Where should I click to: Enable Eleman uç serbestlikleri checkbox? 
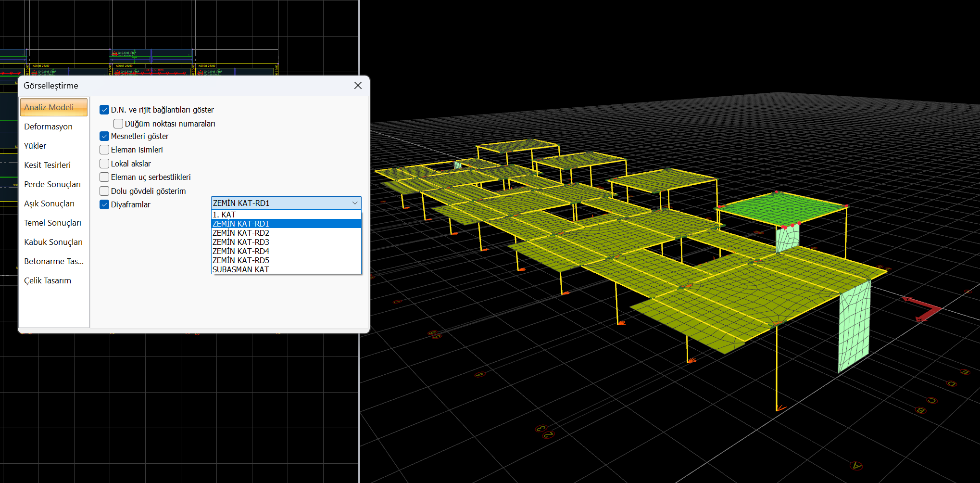click(104, 177)
